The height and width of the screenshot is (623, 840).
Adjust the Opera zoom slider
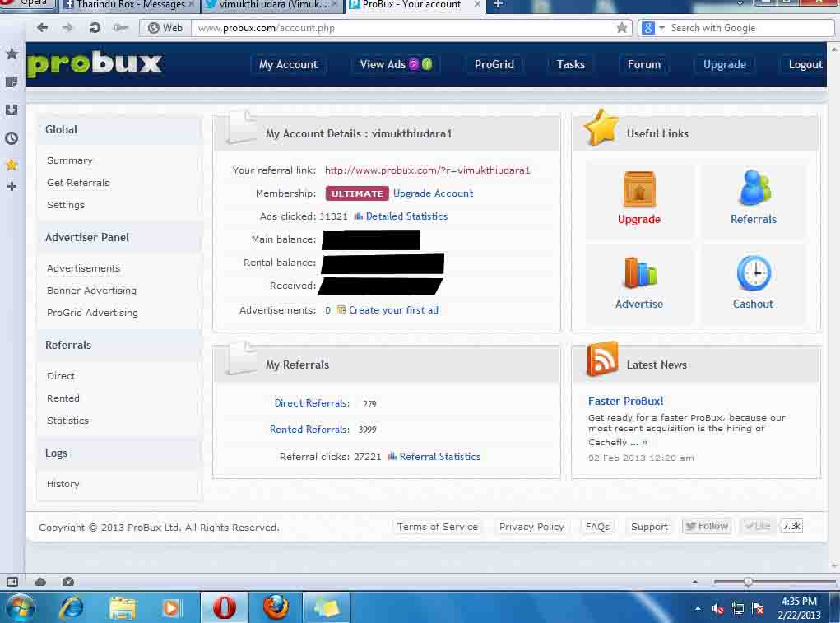[748, 582]
